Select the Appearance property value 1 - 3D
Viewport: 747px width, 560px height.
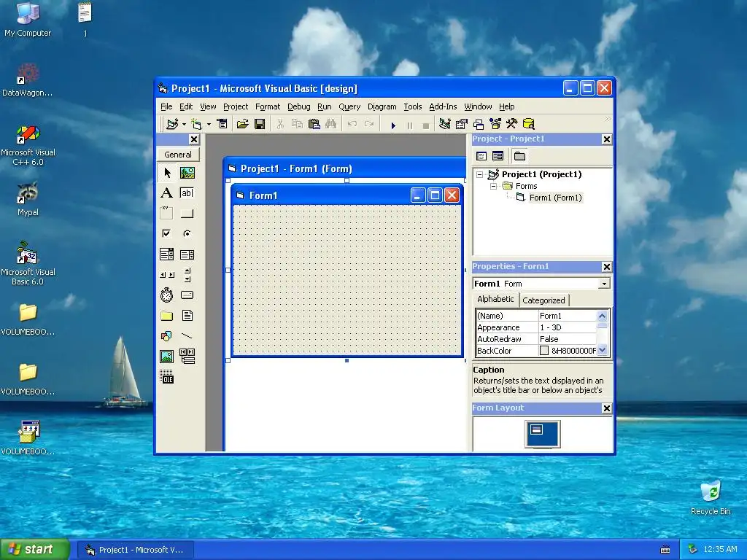click(567, 327)
